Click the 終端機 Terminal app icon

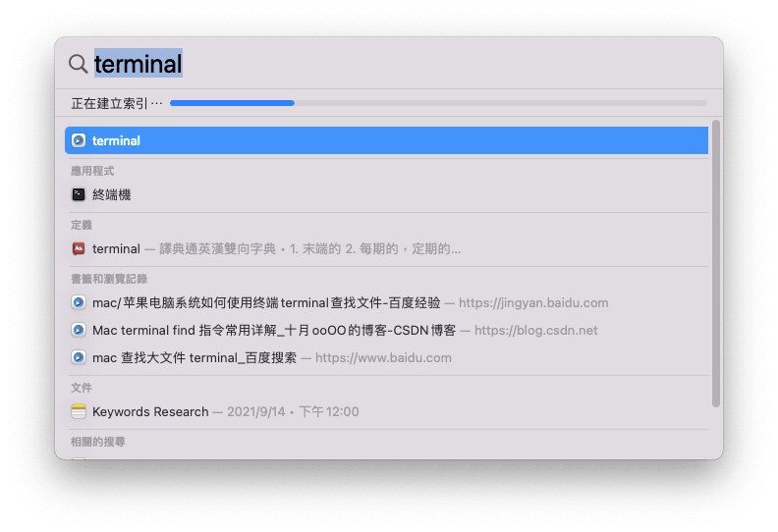point(79,194)
